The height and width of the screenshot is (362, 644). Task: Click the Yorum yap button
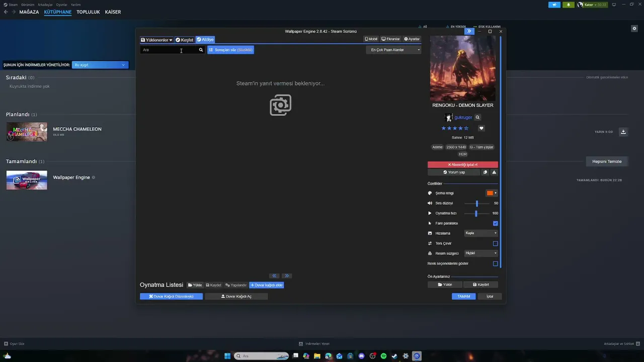454,172
